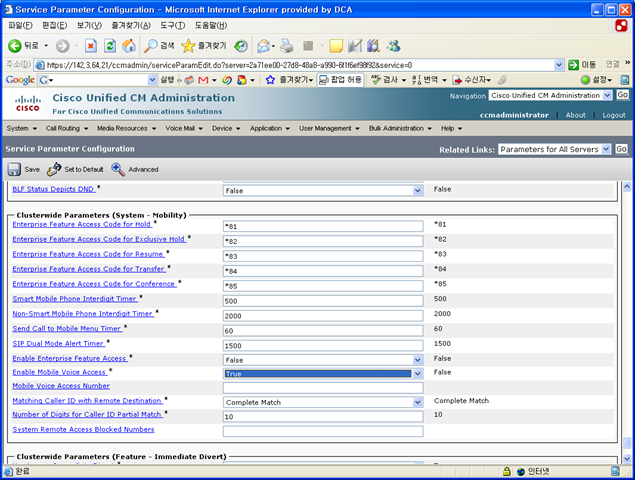Click Google toolbar bookmarks star icon

(270, 80)
